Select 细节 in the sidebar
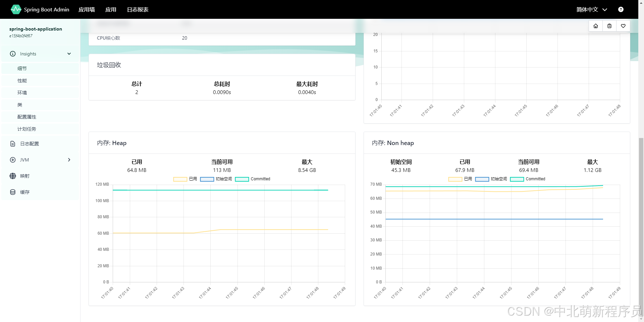The height and width of the screenshot is (322, 644). point(40,68)
